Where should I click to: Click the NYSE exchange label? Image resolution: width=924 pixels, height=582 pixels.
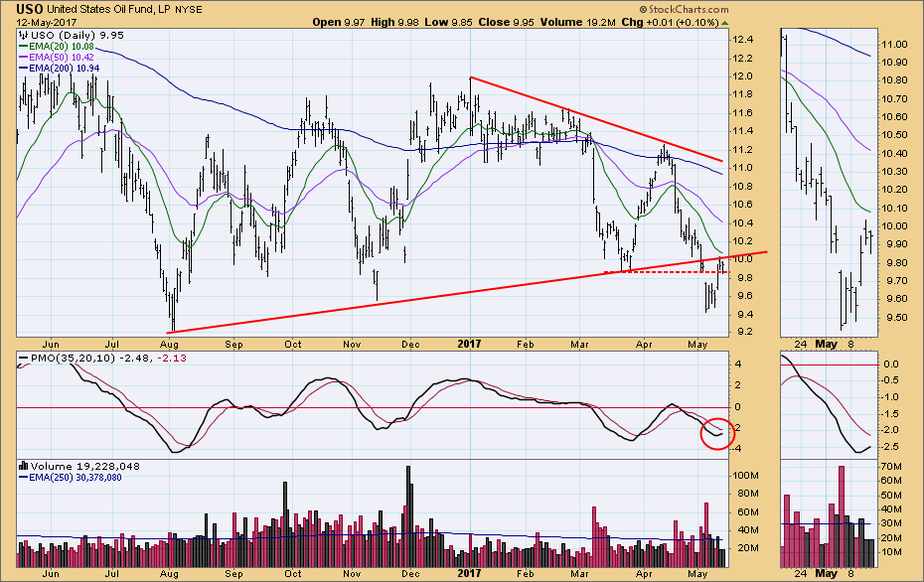coord(189,9)
